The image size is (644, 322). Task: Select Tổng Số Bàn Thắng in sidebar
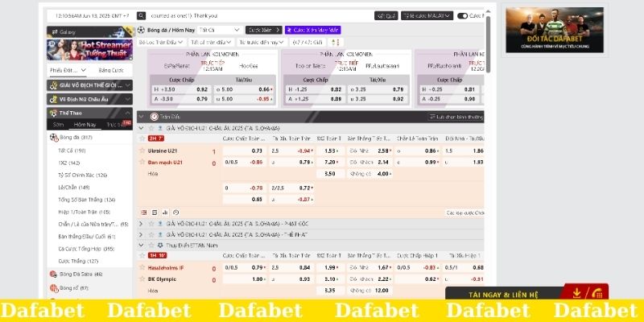point(87,200)
